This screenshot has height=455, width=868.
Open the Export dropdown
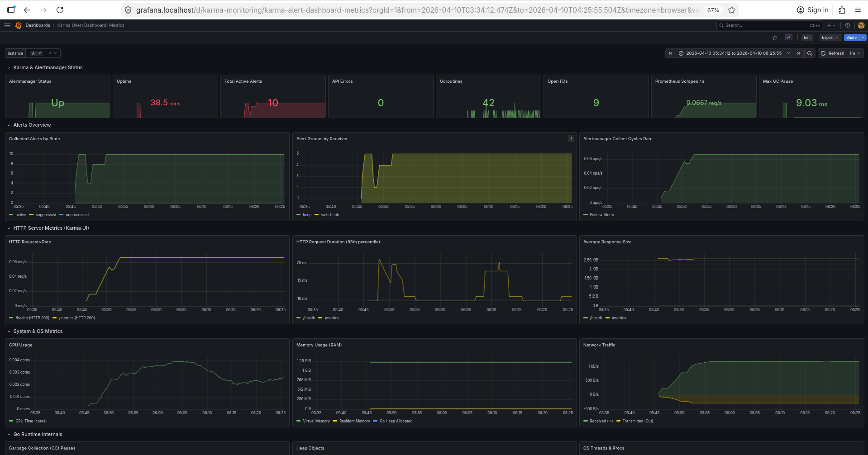[x=830, y=38]
